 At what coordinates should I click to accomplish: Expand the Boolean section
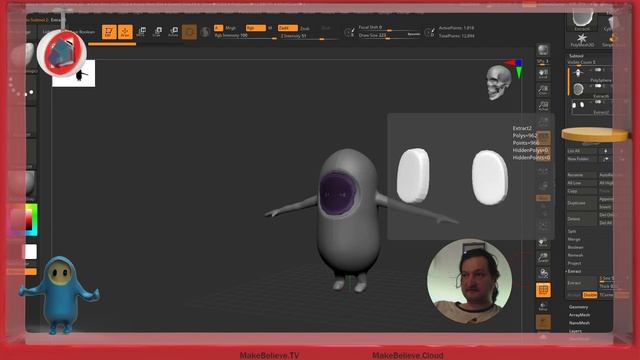click(x=576, y=247)
